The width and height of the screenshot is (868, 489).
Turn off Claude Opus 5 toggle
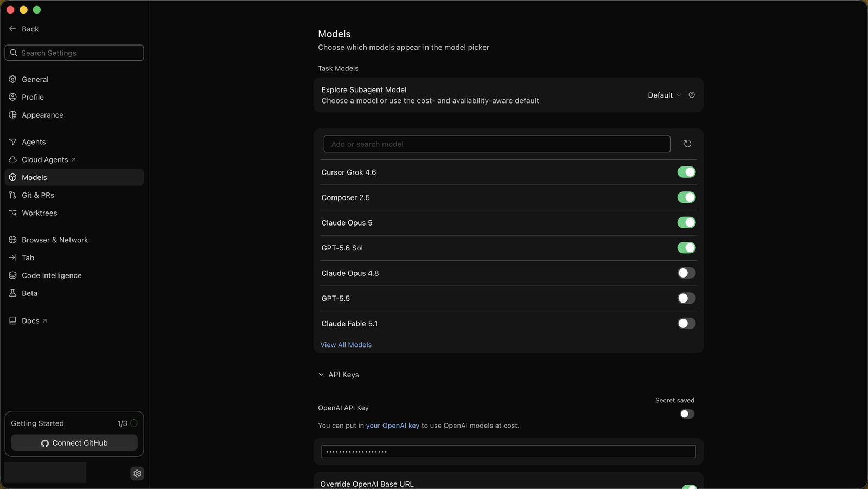coord(686,222)
